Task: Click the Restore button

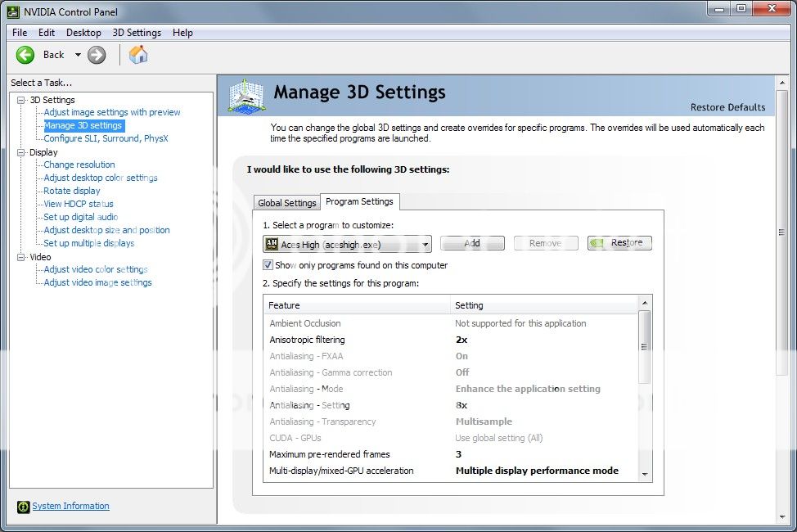Action: (619, 243)
